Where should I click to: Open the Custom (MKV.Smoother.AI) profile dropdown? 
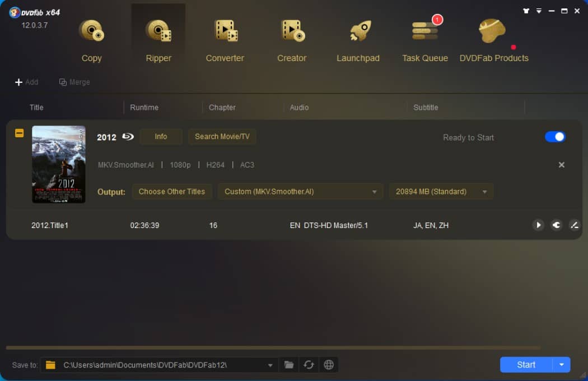click(300, 192)
